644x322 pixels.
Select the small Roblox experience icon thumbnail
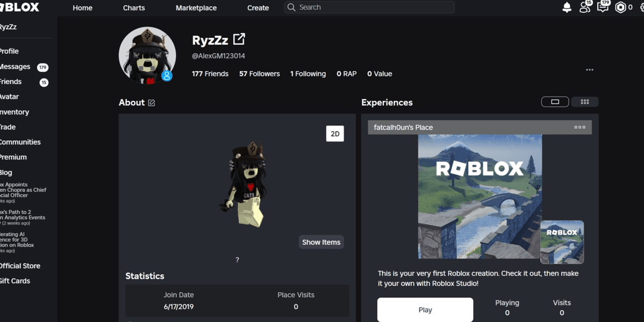(562, 242)
